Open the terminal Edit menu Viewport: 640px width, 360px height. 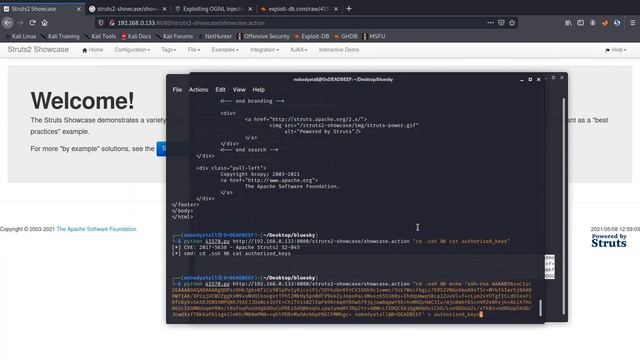pos(220,89)
